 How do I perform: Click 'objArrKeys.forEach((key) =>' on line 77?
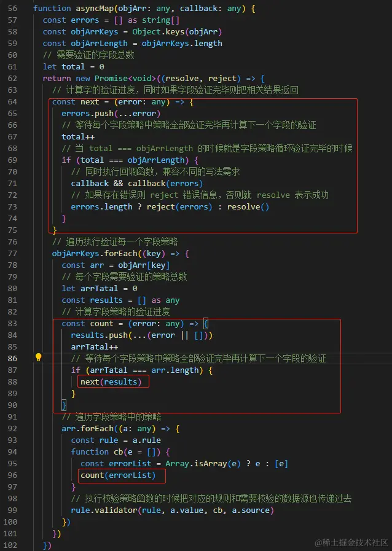tap(116, 253)
